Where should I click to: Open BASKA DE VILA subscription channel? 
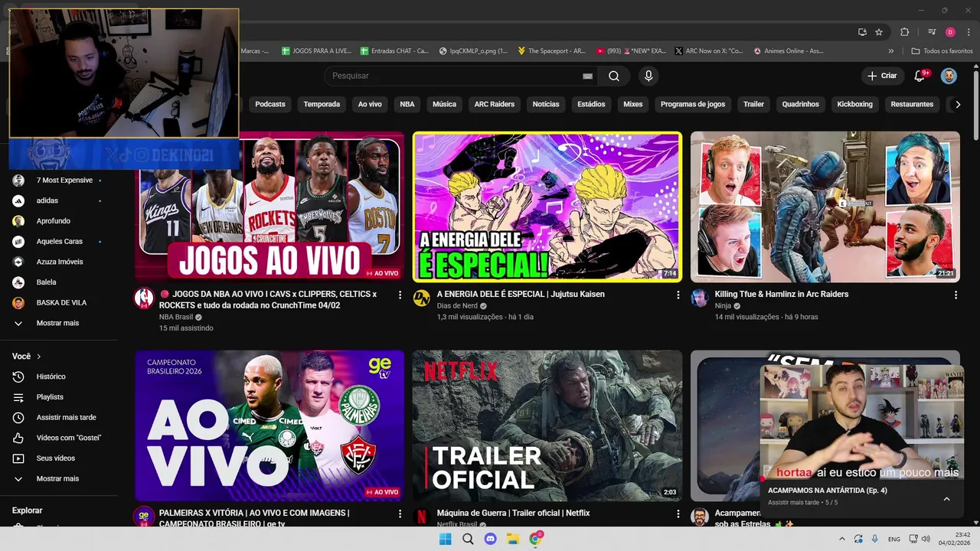click(58, 302)
